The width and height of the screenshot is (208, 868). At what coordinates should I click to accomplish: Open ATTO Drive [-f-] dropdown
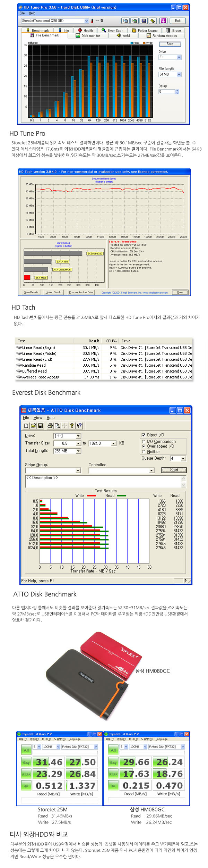pos(67,436)
